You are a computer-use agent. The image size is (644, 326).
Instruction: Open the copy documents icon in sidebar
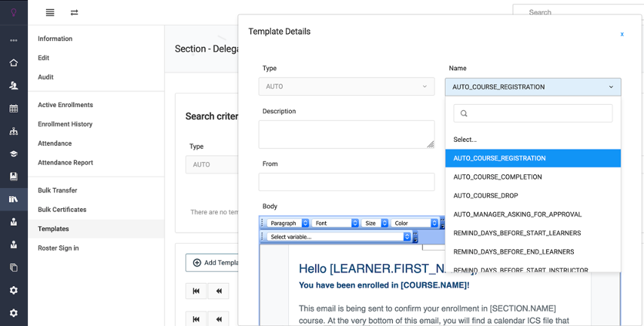[x=14, y=268]
